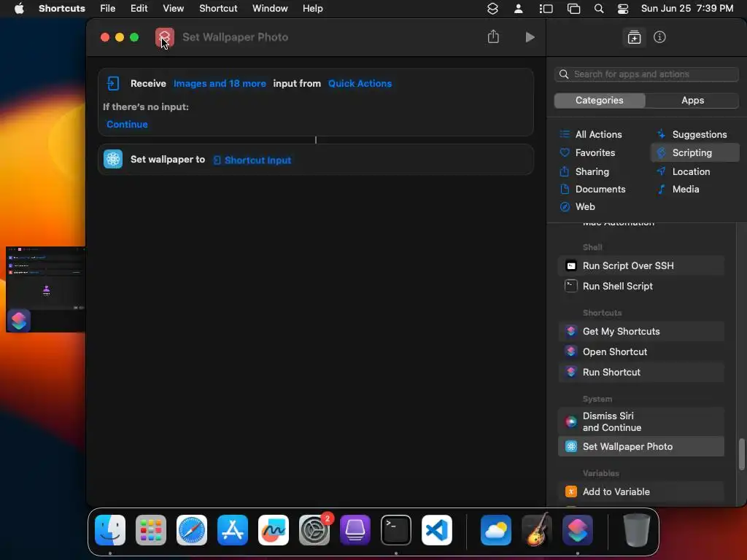This screenshot has height=560, width=747.
Task: Open Terminal from the Dock
Action: coord(396,530)
